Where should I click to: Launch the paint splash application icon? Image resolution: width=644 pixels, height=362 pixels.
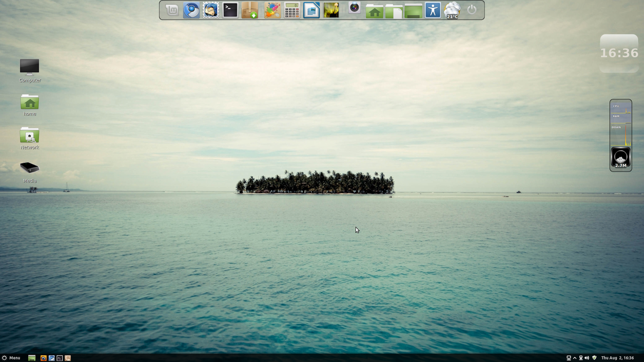272,10
